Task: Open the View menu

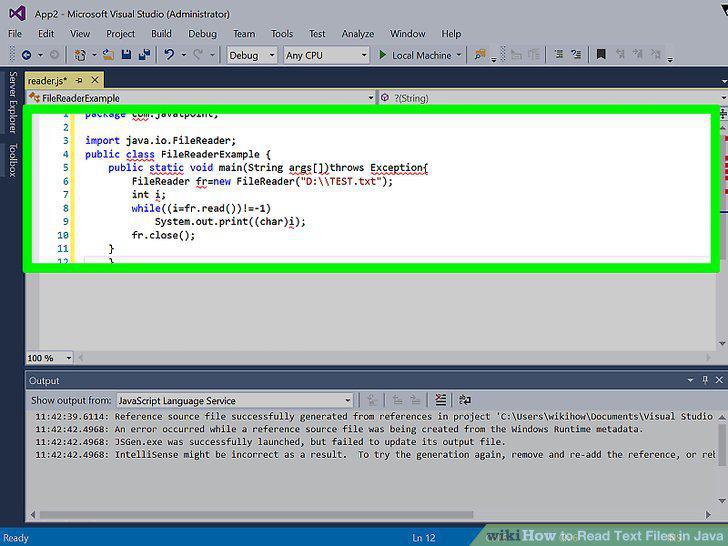Action: [80, 34]
